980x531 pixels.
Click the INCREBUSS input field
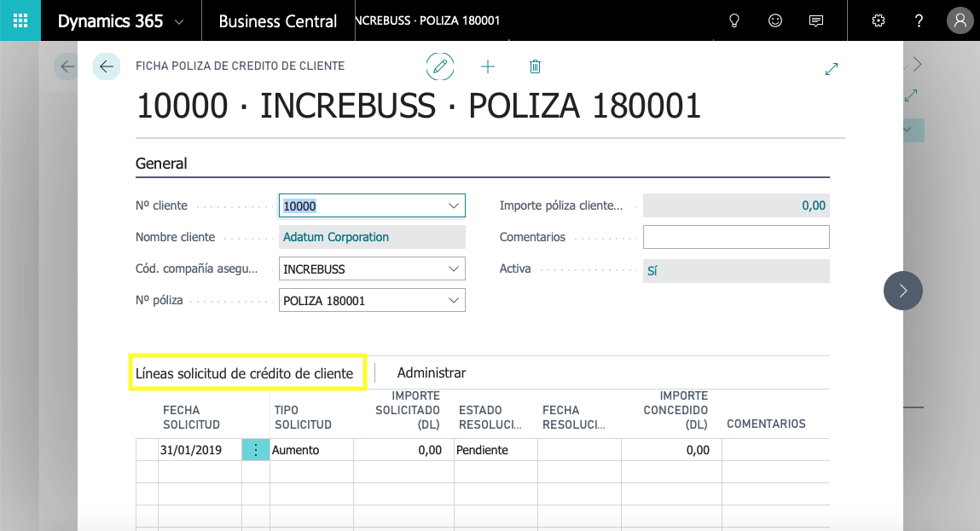(372, 268)
